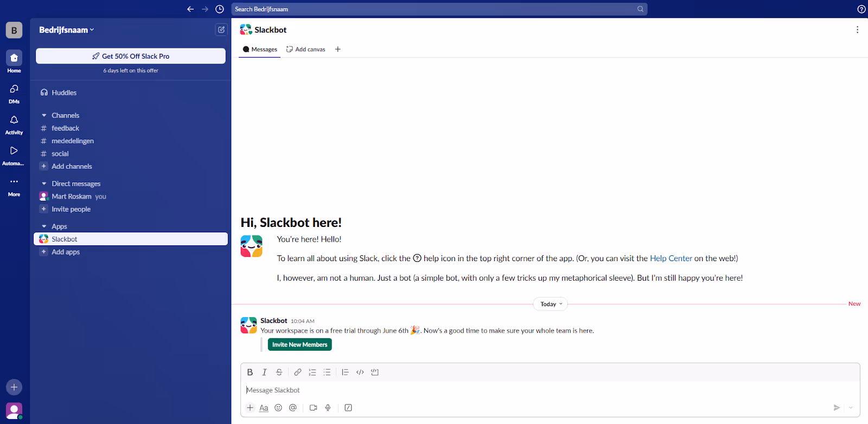Toggle italic formatting in the composer

click(264, 372)
